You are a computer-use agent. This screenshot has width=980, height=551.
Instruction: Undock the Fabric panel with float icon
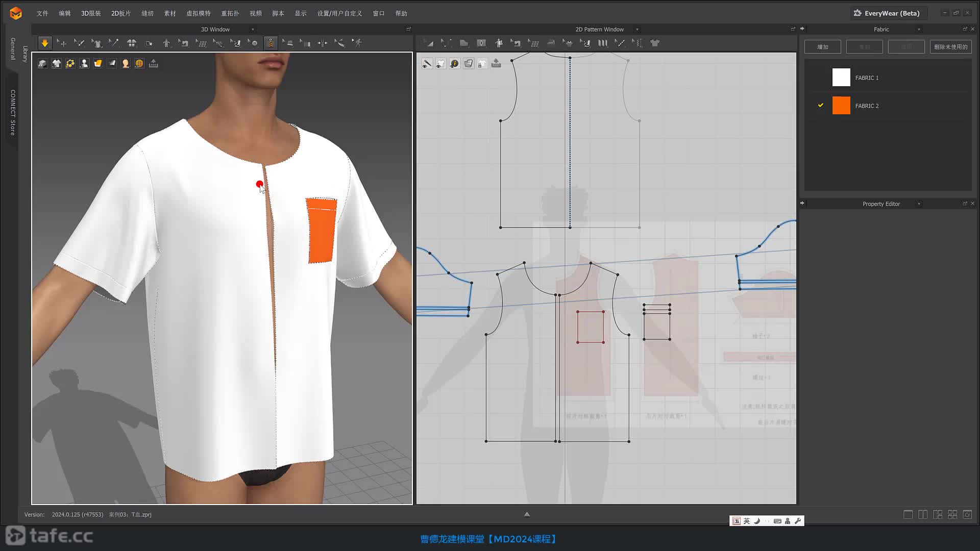[x=965, y=29]
